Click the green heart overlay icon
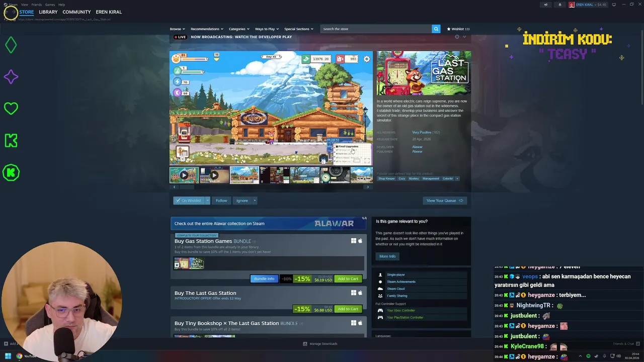644x362 pixels. (11, 108)
